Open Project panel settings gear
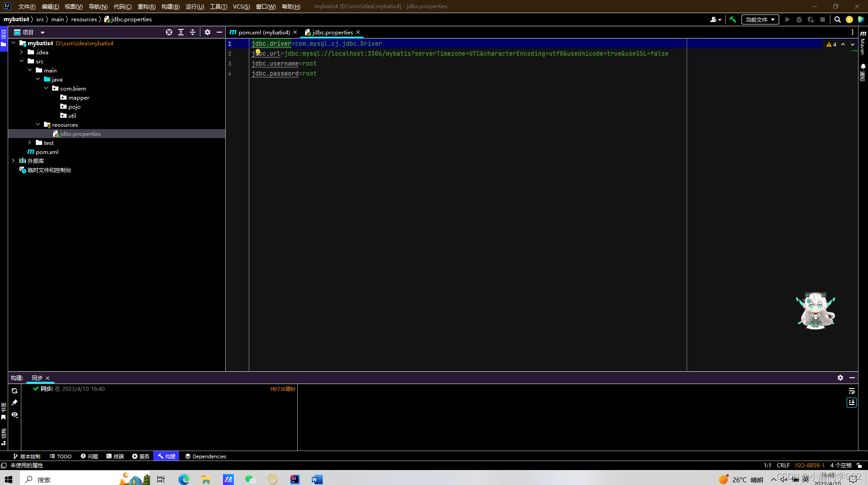Image resolution: width=868 pixels, height=485 pixels. coord(208,32)
